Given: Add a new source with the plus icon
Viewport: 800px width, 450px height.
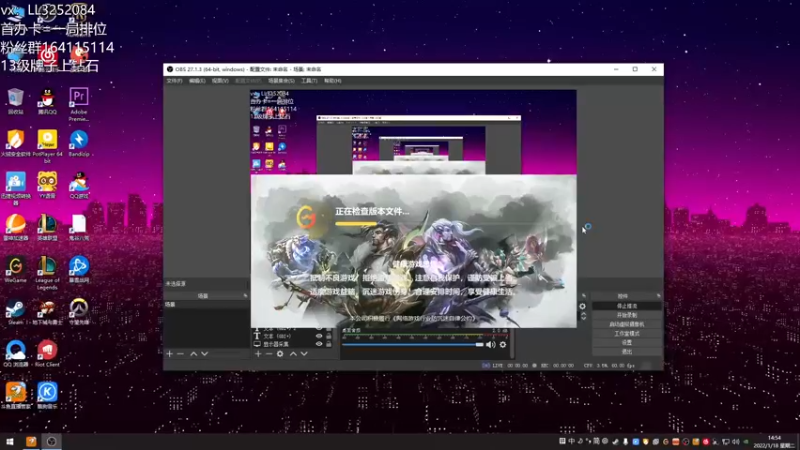Looking at the screenshot, I should [x=258, y=354].
